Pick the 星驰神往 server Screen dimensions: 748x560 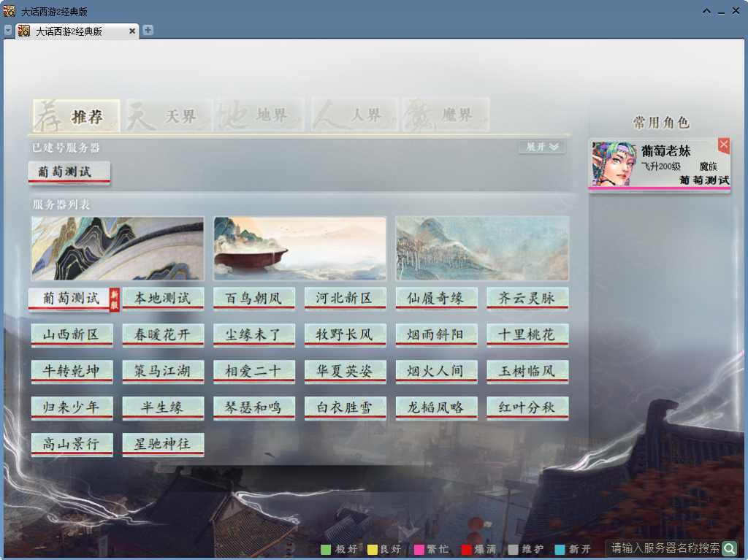pos(162,444)
